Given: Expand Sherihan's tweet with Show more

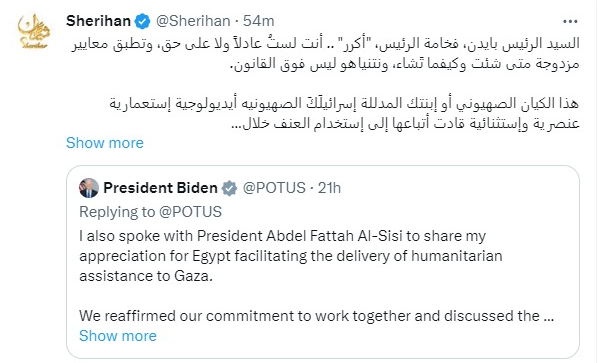Looking at the screenshot, I should 105,143.
